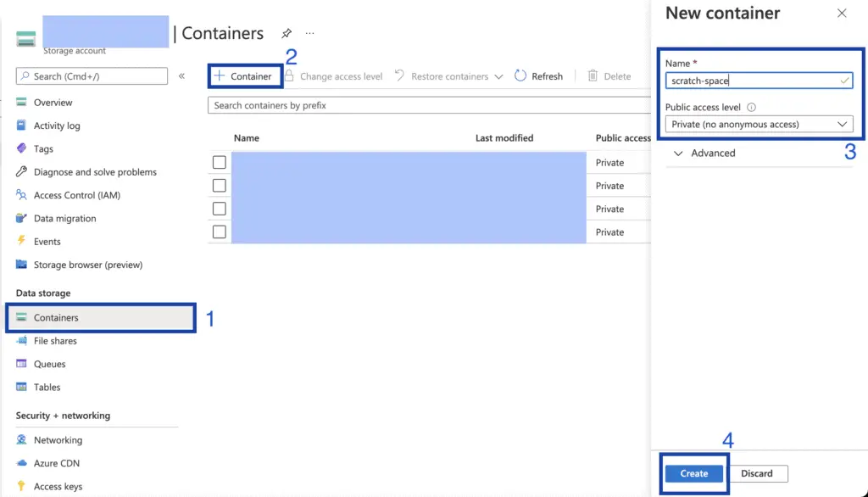Click the Search containers by prefix field

pos(429,105)
